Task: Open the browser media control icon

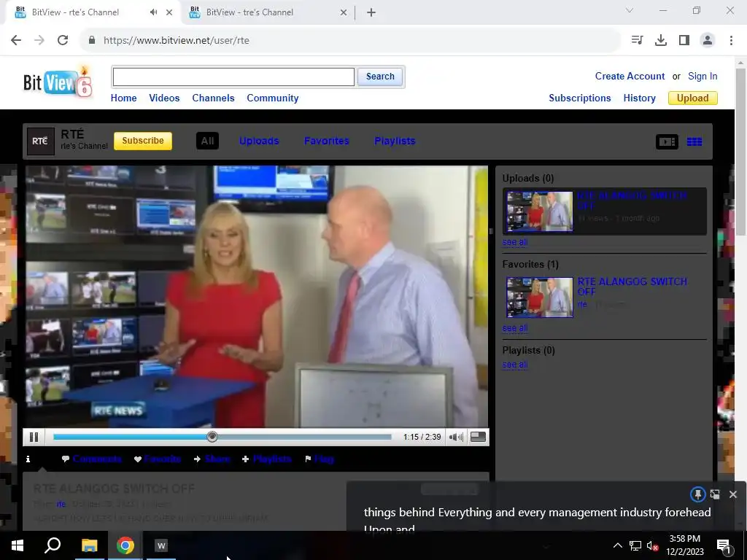Action: [x=637, y=40]
